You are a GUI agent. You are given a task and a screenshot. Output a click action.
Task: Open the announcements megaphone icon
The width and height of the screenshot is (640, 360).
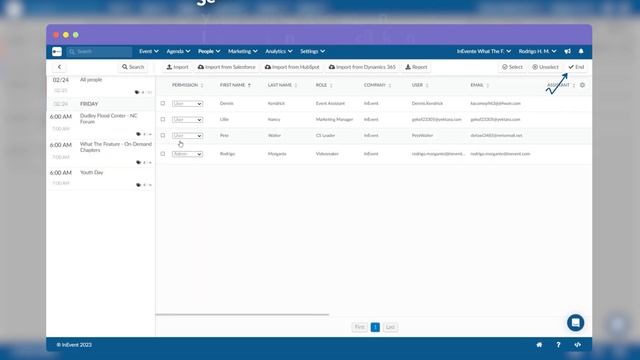(x=567, y=51)
